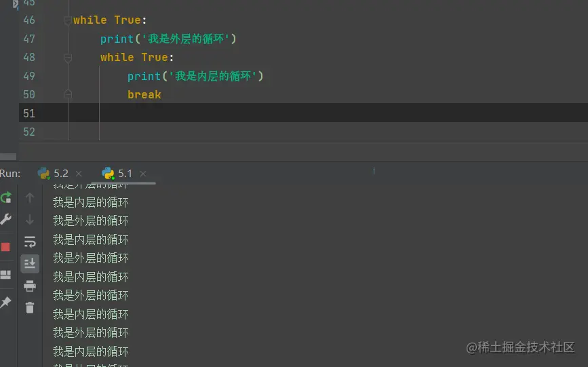Click the break keyword on line 50
588x367 pixels.
click(x=144, y=94)
